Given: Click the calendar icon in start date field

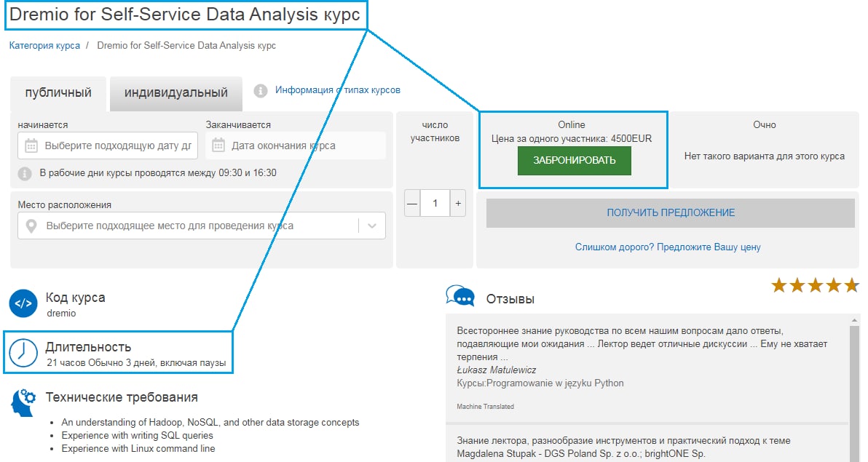Looking at the screenshot, I should click(31, 146).
